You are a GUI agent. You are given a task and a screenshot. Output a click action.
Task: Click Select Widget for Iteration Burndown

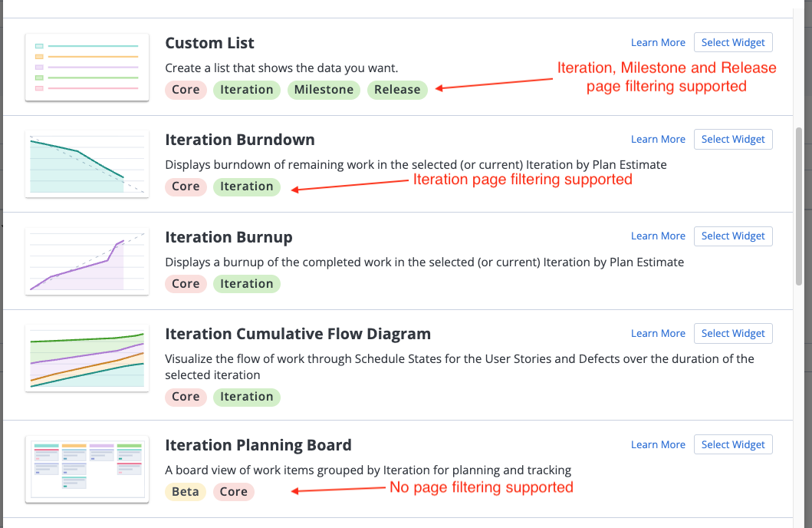click(733, 140)
